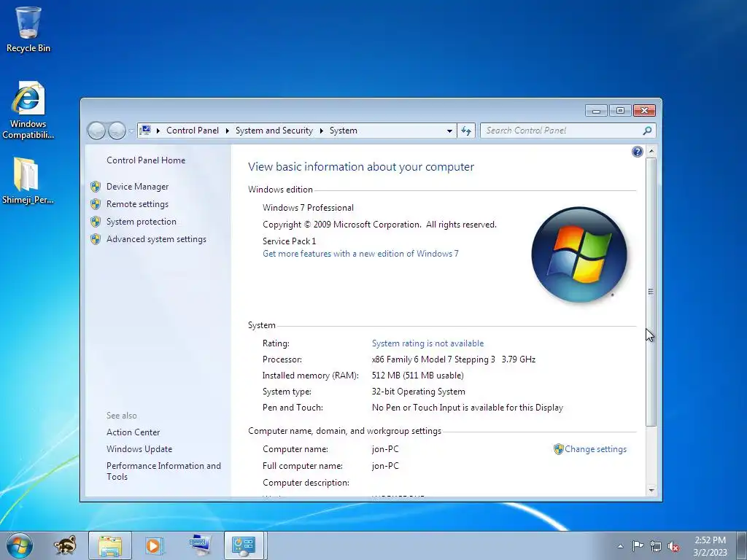The width and height of the screenshot is (747, 560).
Task: Click the Service Pack 1 text
Action: coord(289,241)
